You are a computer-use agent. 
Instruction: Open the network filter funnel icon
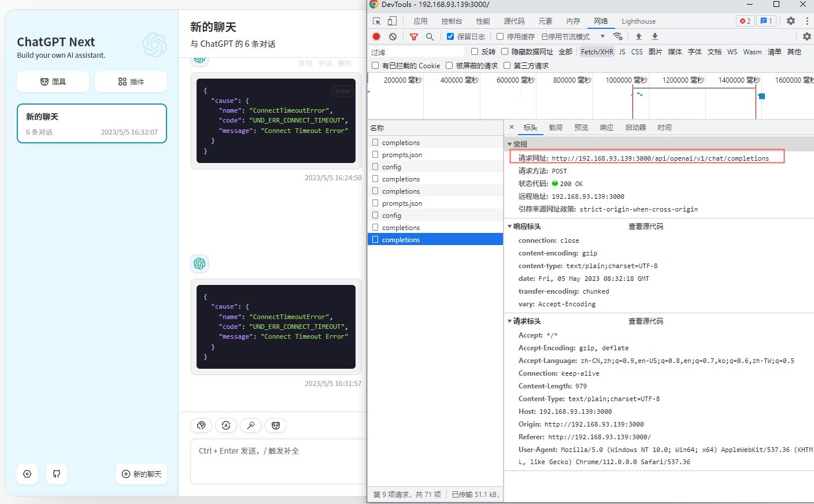coord(414,36)
